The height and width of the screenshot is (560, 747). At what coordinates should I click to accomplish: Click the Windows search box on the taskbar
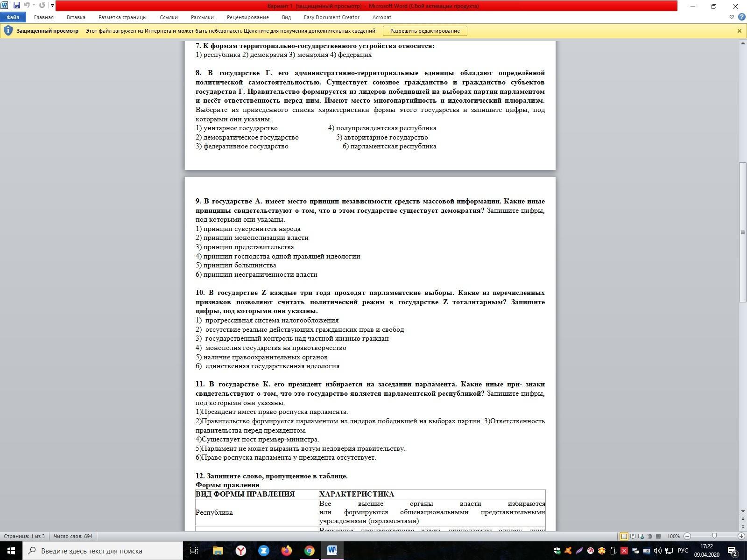tap(103, 551)
